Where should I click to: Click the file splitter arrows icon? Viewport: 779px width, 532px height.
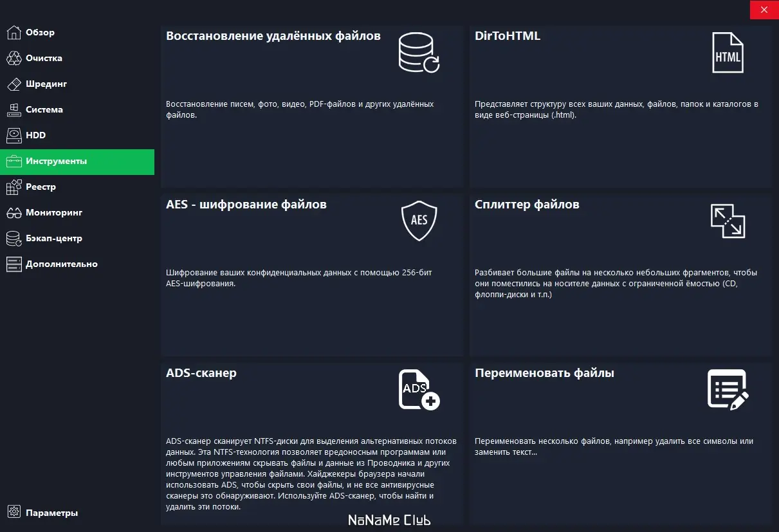[728, 221]
